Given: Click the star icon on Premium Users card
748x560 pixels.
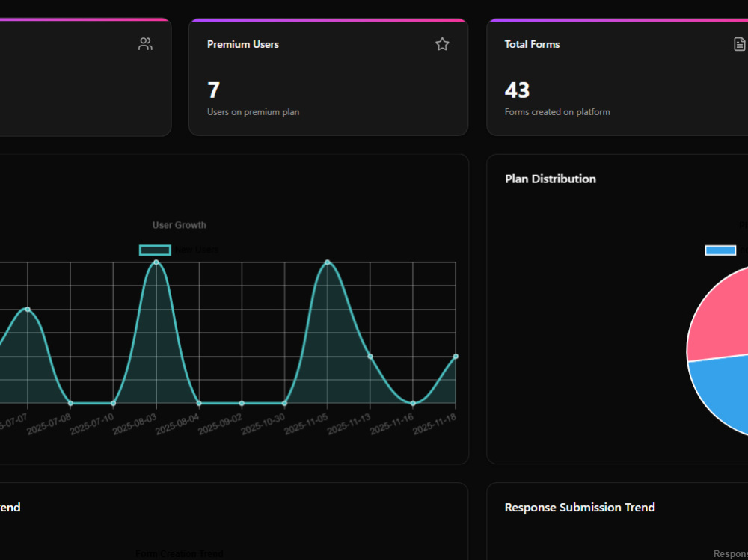Looking at the screenshot, I should (x=442, y=44).
